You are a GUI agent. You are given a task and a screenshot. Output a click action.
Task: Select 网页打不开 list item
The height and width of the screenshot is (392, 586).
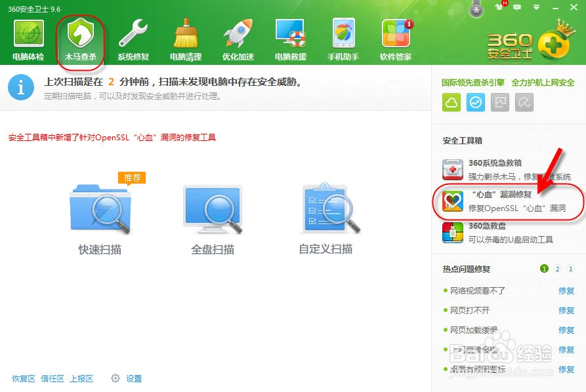470,310
